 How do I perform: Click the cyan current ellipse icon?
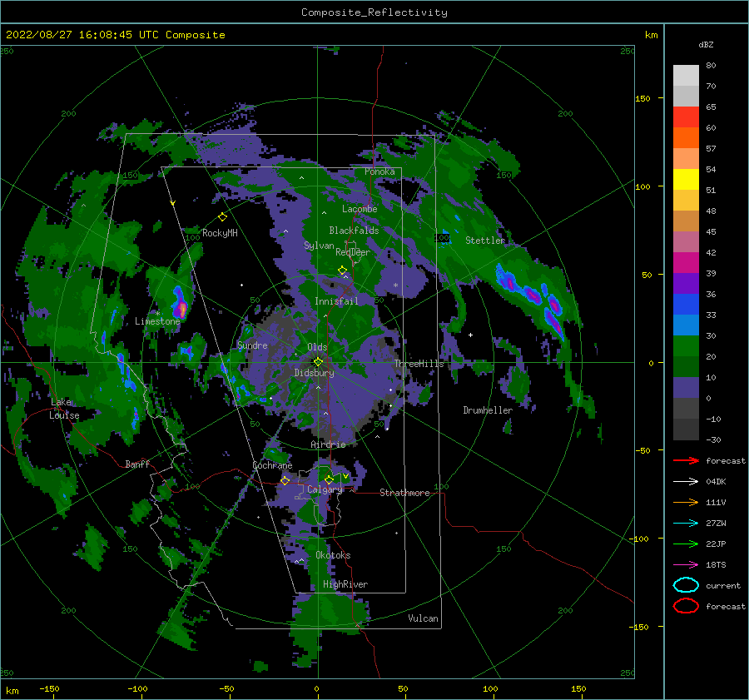point(686,585)
